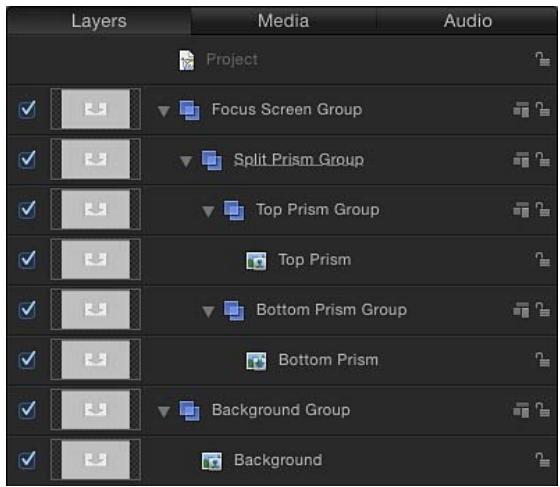Screen dimensions: 560x487
Task: Select the 'Bottom Prism' layer name
Action: [x=328, y=360]
